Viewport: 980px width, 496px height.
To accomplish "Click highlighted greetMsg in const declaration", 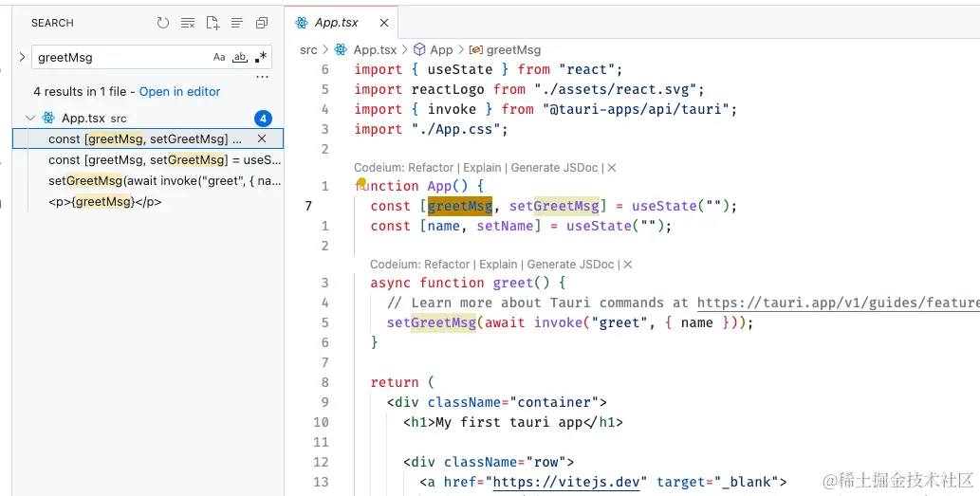I will 460,206.
